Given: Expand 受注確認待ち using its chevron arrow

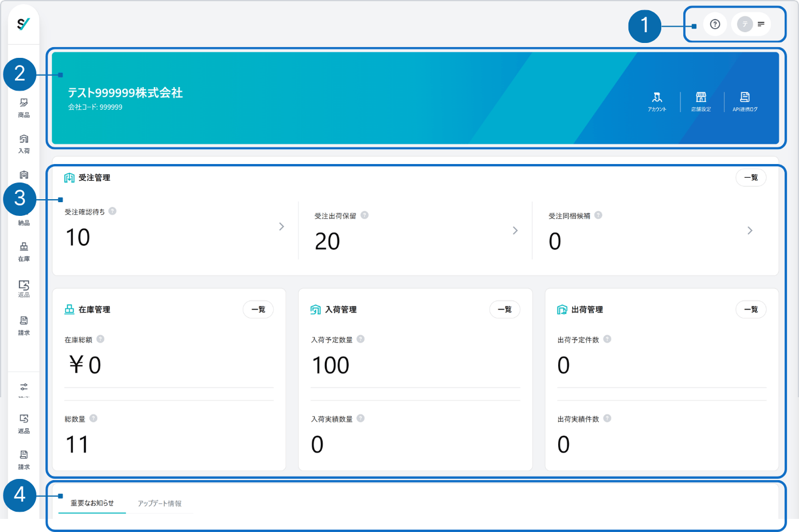Looking at the screenshot, I should [281, 227].
